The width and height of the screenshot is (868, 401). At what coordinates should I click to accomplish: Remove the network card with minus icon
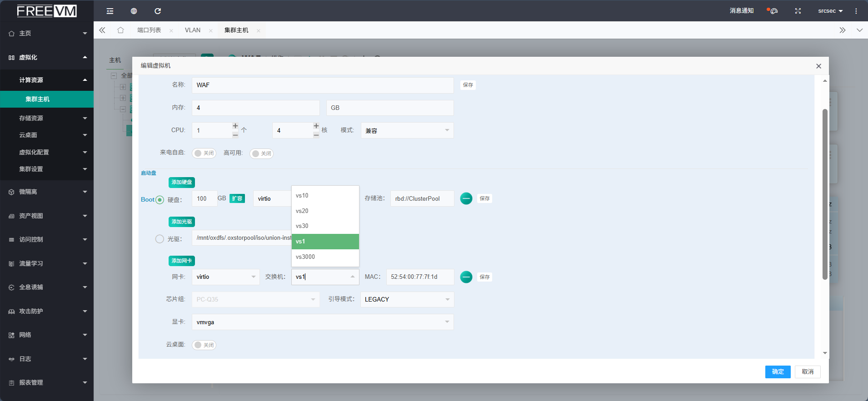tap(466, 277)
